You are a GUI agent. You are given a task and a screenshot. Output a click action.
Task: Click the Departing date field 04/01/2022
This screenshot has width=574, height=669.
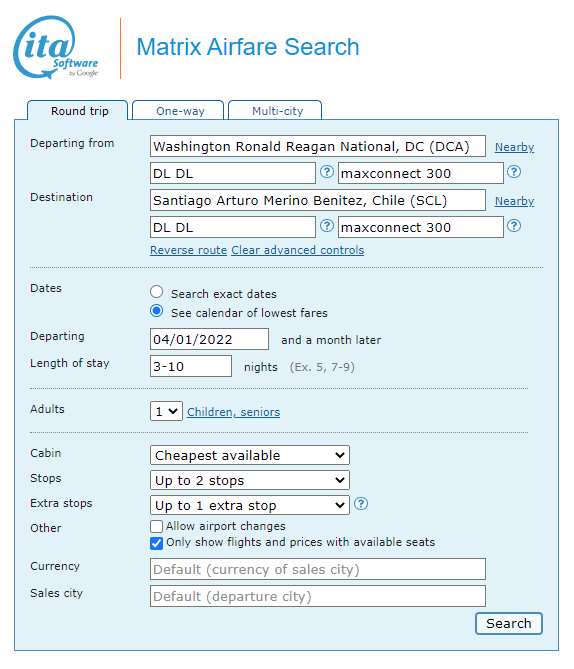[210, 339]
